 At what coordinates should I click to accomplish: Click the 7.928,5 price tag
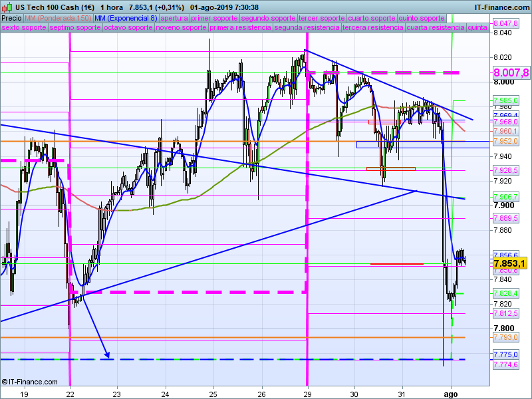pyautogui.click(x=505, y=170)
